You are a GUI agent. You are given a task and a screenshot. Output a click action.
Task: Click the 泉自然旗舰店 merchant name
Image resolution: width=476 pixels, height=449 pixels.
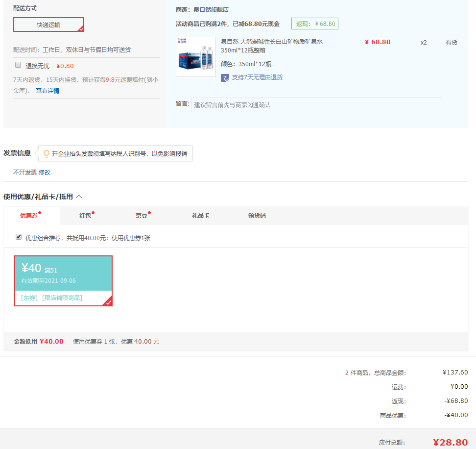click(211, 10)
